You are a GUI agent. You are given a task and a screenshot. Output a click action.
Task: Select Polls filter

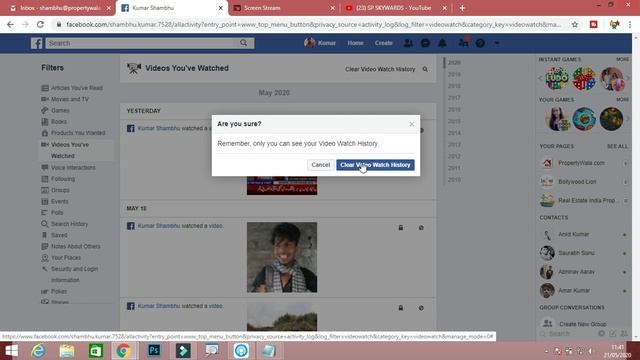click(x=52, y=213)
